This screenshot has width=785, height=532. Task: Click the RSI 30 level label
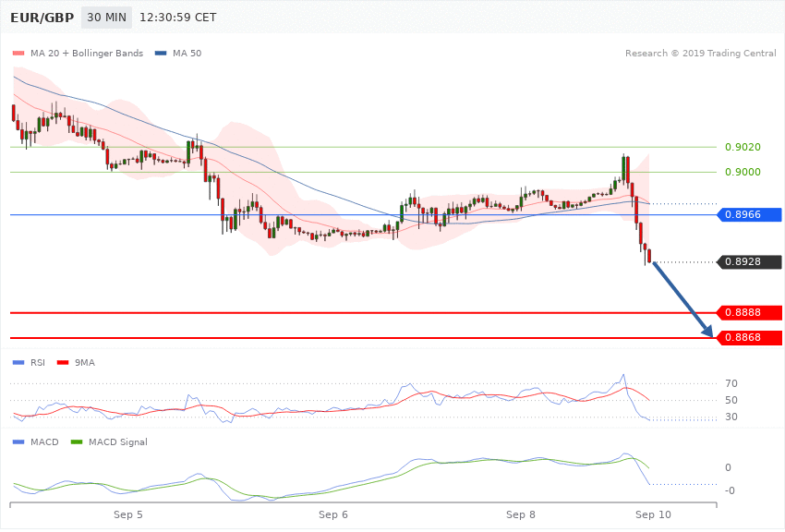pos(731,417)
